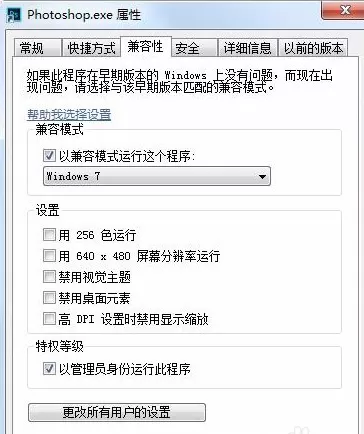Open the 快捷方式 tab
This screenshot has height=434, width=364.
(91, 48)
